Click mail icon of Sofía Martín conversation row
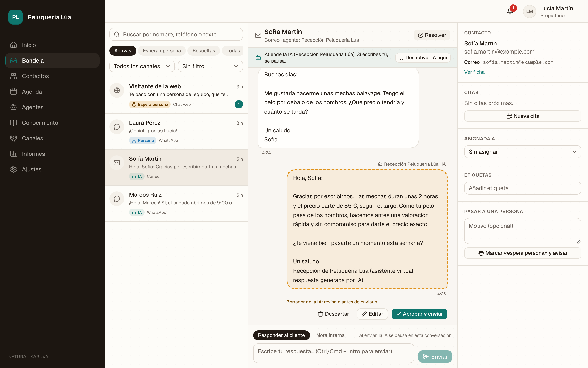588x368 pixels. click(117, 163)
